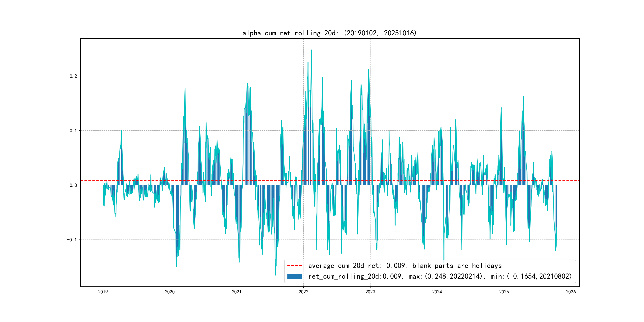Image resolution: width=644 pixels, height=322 pixels.
Task: Click the 2019 x-axis tick label
Action: coord(103,292)
